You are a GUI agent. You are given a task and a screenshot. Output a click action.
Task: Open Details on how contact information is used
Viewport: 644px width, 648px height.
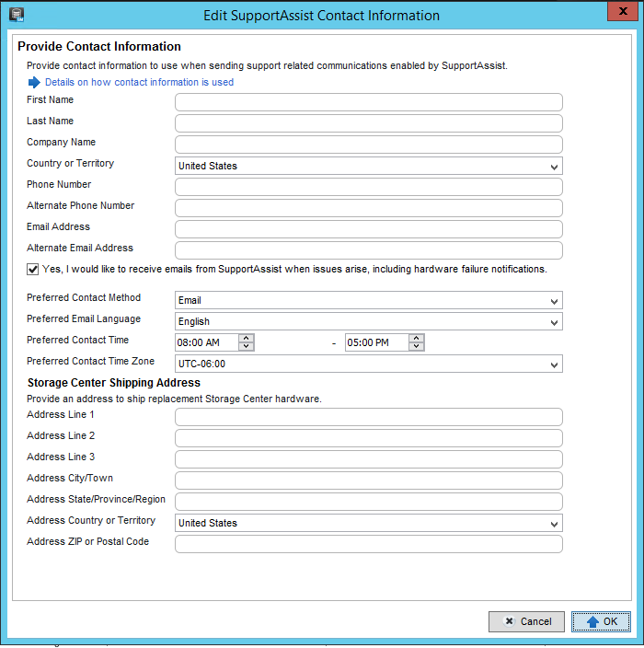click(x=139, y=82)
